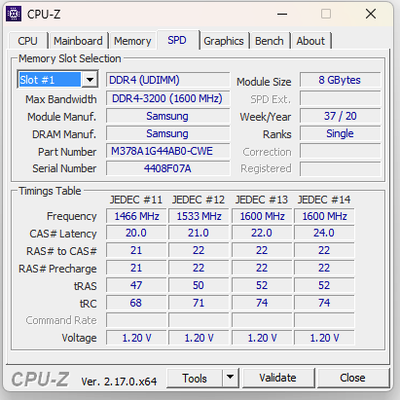Click tRC value 74 under JEDEC #14
Viewport: 400px width, 400px height.
(324, 303)
